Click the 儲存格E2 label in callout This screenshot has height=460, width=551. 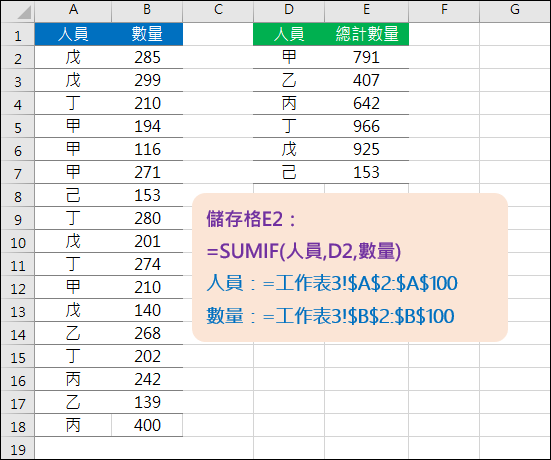(x=251, y=219)
